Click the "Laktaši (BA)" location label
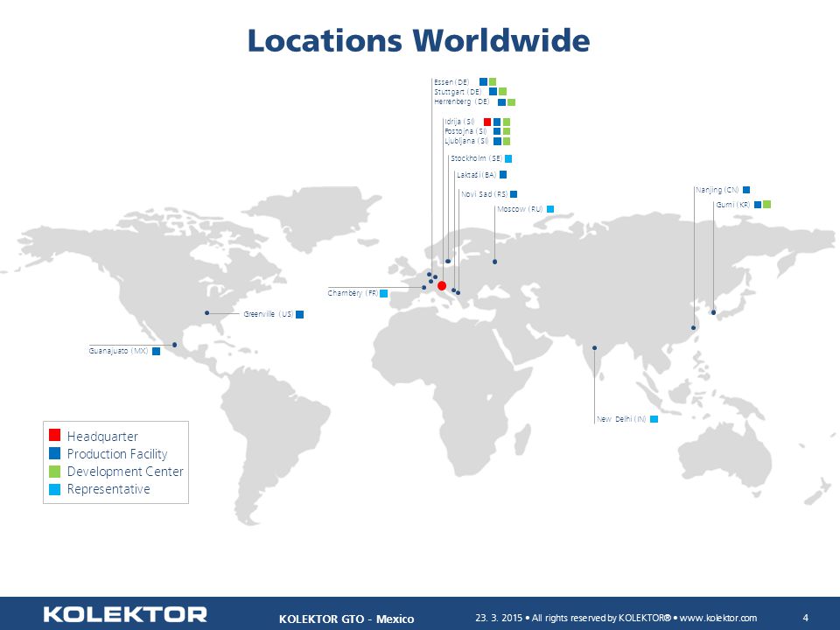Viewport: 840px width, 630px height. [477, 175]
